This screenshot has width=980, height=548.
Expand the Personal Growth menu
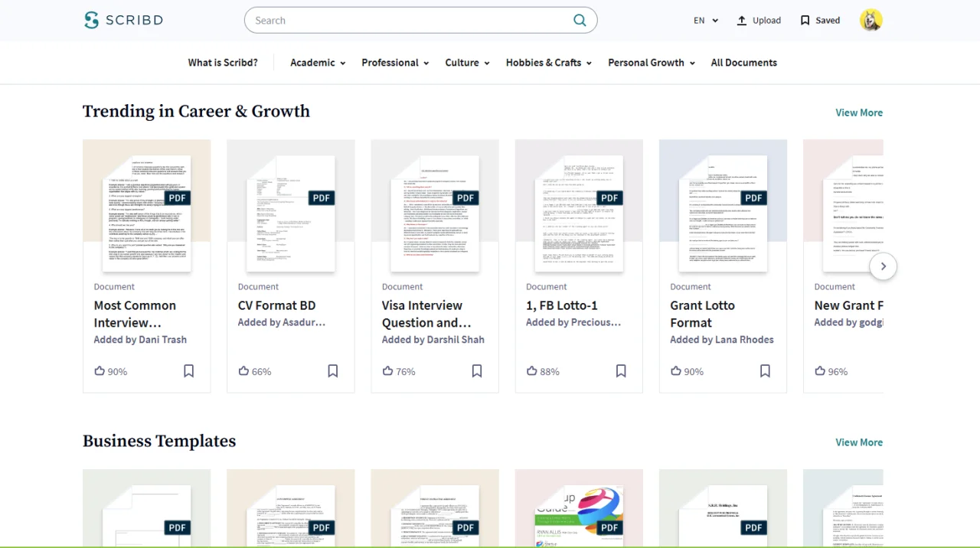click(652, 63)
